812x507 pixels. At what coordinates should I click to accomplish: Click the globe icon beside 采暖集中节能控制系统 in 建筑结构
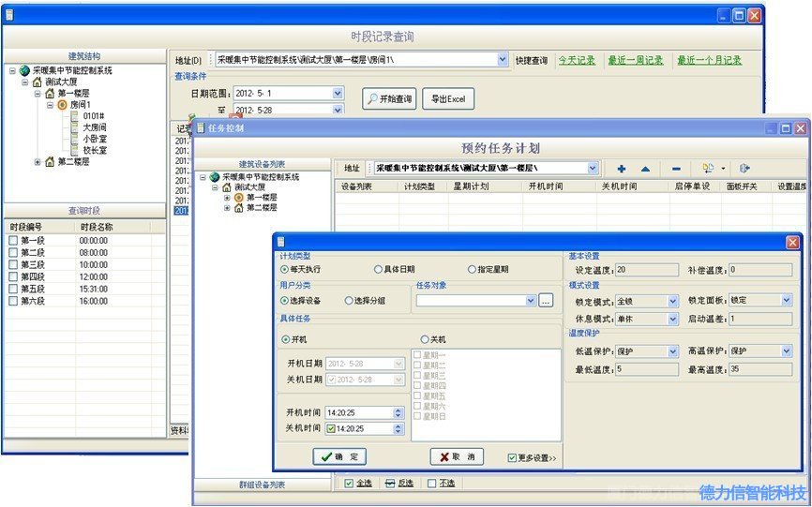(23, 70)
